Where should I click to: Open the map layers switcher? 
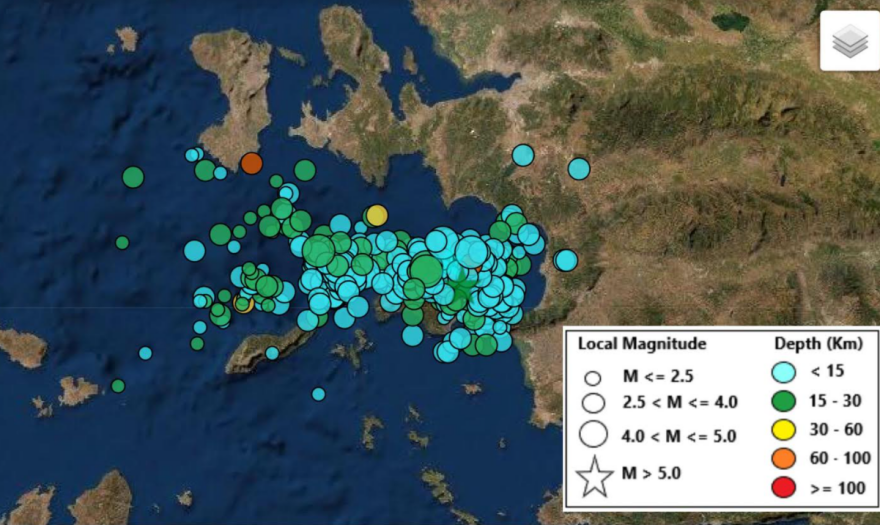click(850, 40)
